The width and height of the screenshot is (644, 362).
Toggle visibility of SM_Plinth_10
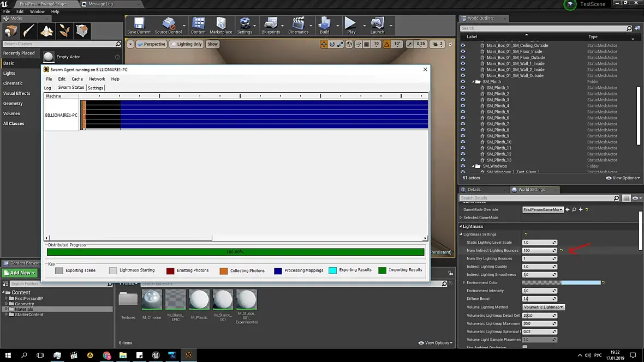(463, 142)
